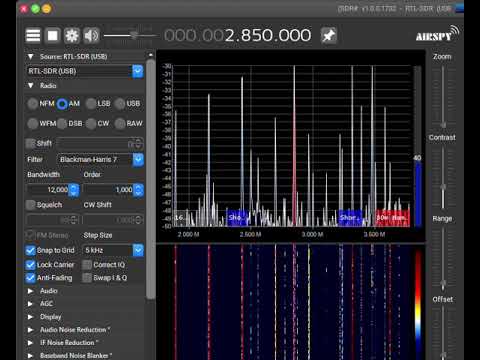Open the Blackman-Harris 7 filter dropdown
The image size is (480, 360).
click(x=138, y=160)
